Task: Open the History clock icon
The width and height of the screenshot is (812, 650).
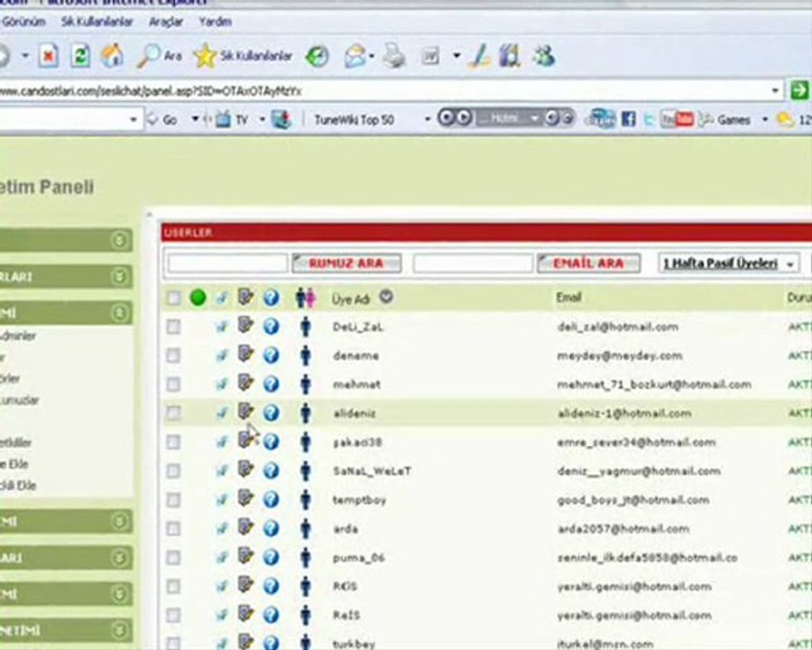Action: point(317,56)
